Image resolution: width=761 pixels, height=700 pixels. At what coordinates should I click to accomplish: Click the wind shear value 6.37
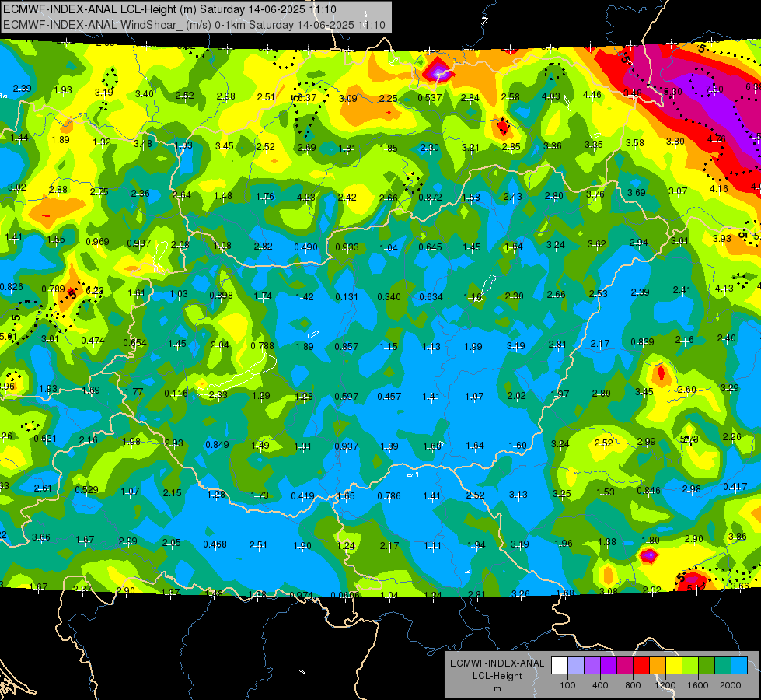[306, 98]
